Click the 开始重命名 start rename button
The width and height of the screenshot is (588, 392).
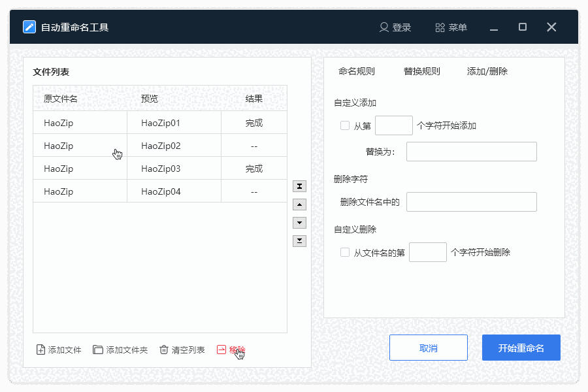pos(521,347)
